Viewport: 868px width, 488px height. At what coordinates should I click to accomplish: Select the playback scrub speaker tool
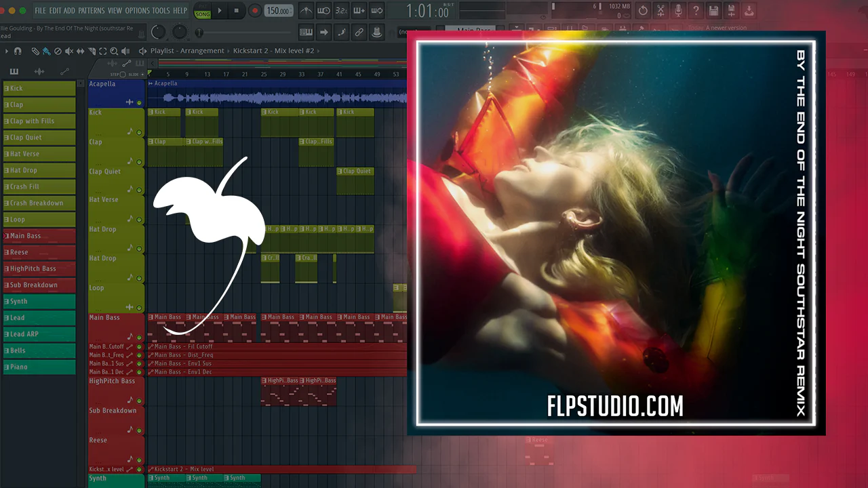[x=125, y=51]
